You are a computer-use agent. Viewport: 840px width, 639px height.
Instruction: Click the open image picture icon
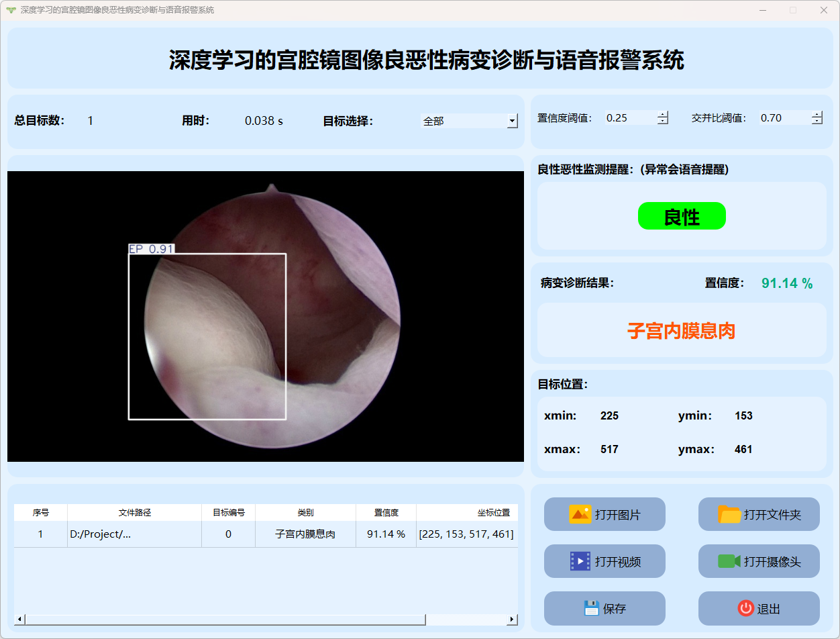point(580,514)
